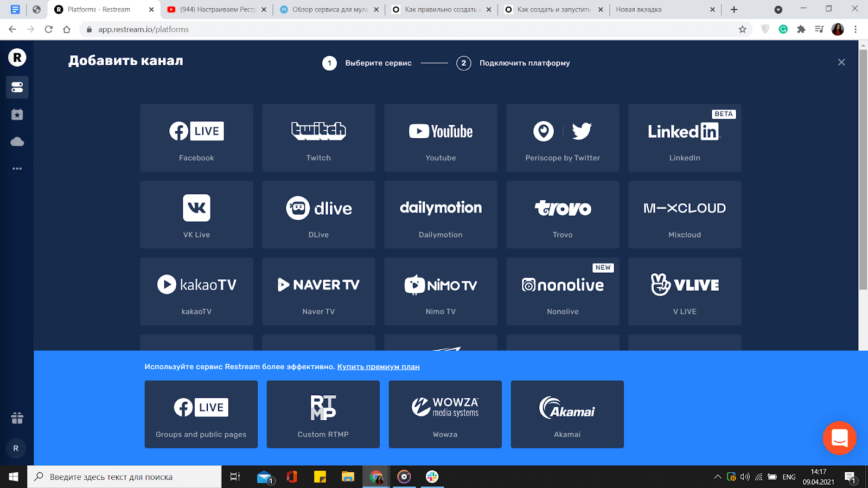Select the Custom RTMP card
The width and height of the screenshot is (868, 488).
tap(323, 414)
